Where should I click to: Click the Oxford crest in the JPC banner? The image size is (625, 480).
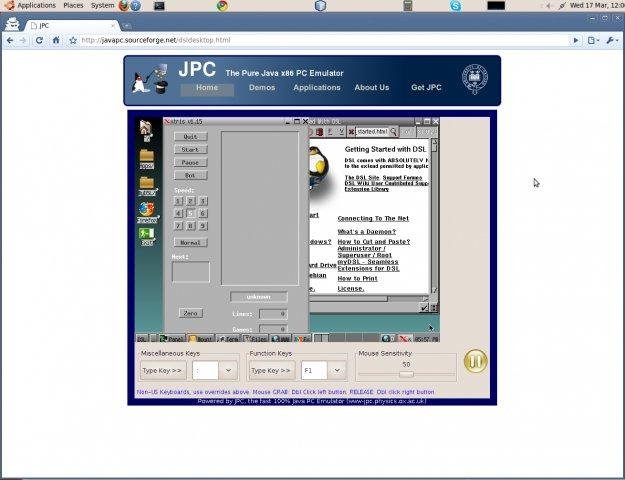(x=474, y=79)
